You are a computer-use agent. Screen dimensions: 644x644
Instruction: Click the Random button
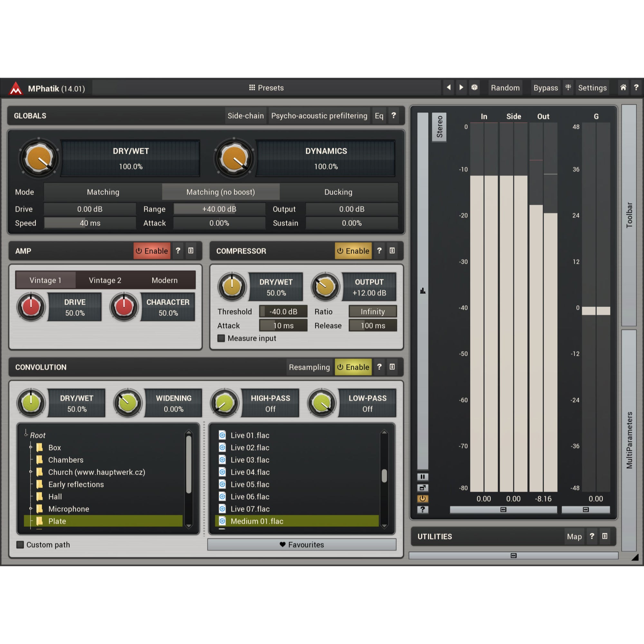coord(505,88)
